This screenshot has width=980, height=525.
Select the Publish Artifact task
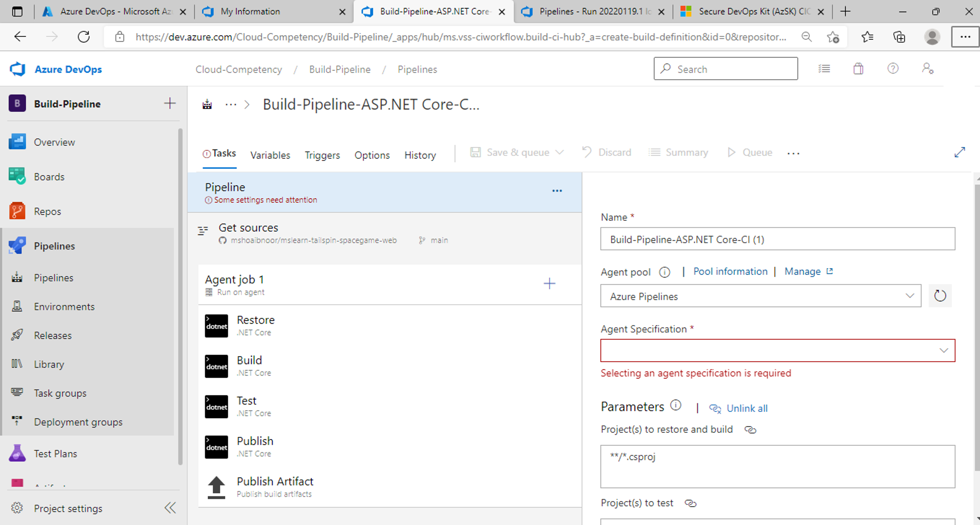click(x=390, y=487)
